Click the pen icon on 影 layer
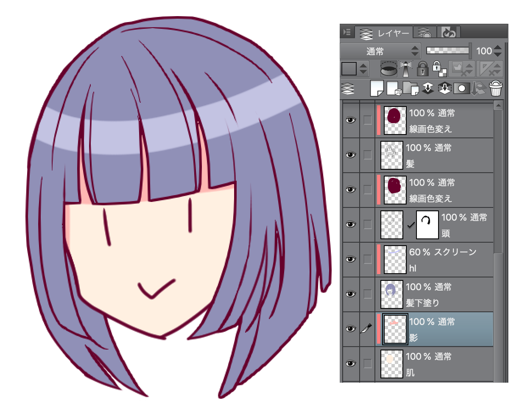Screen dimensions: 514x420 point(366,329)
